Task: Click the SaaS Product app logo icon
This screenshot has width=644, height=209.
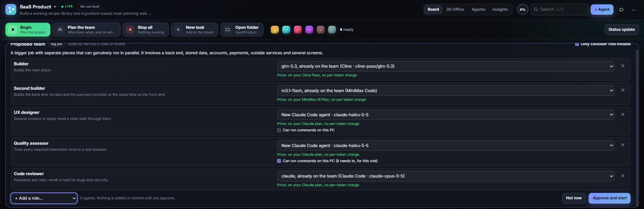Action: click(11, 9)
